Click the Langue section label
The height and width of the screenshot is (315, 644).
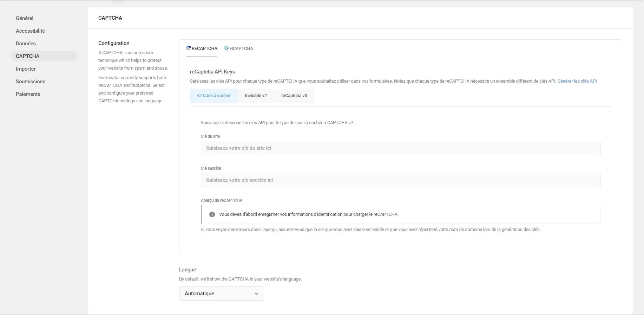(188, 270)
